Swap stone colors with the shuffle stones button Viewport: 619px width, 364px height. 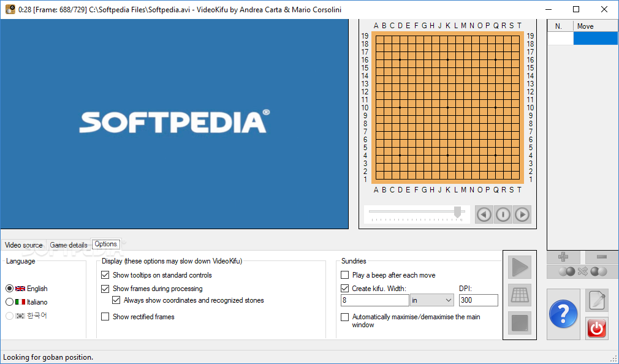click(583, 271)
